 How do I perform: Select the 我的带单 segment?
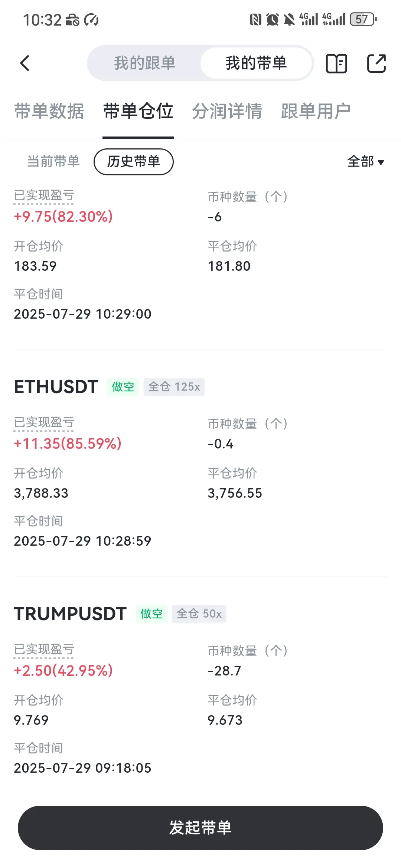point(256,63)
